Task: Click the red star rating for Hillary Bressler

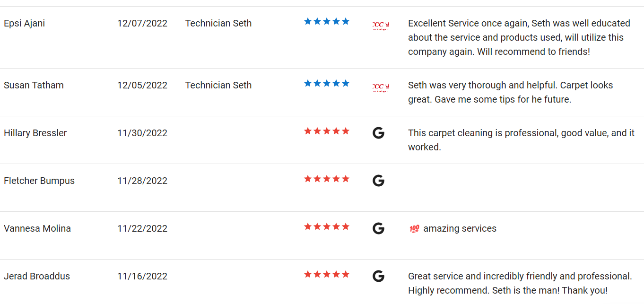Action: click(x=327, y=131)
